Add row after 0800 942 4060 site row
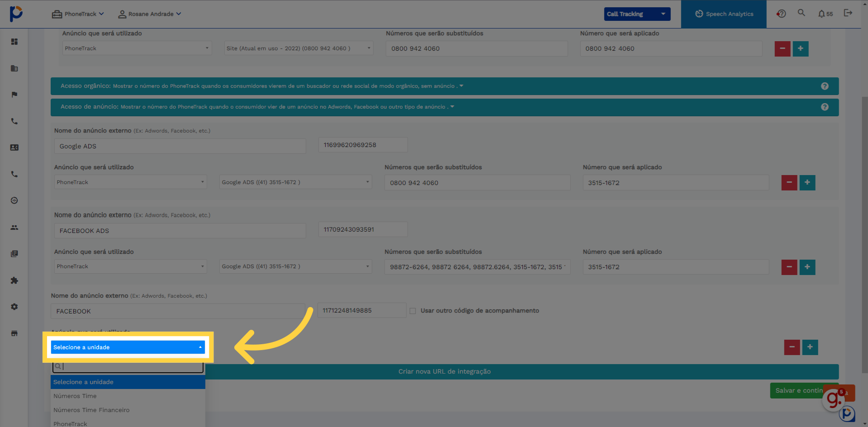Viewport: 868px width, 427px height. click(x=801, y=48)
